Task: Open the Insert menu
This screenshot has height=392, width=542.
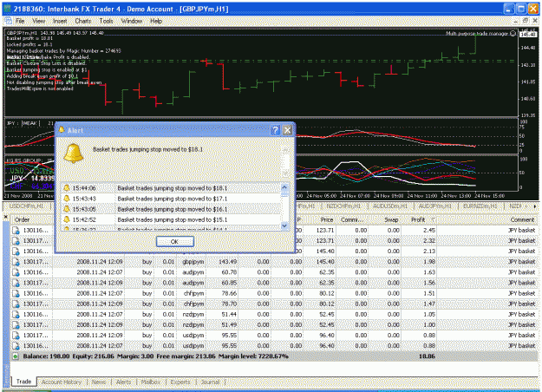Action: (x=60, y=21)
